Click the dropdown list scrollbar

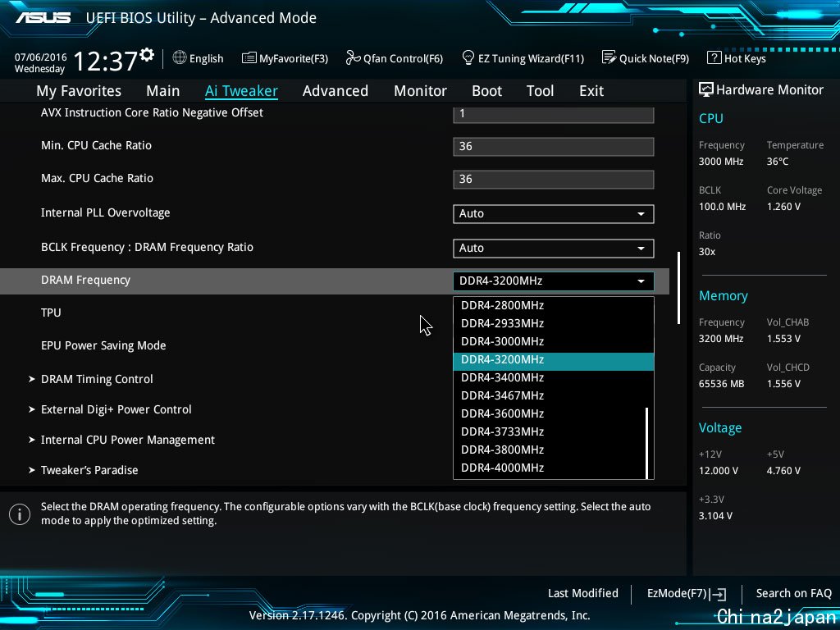pos(647,443)
